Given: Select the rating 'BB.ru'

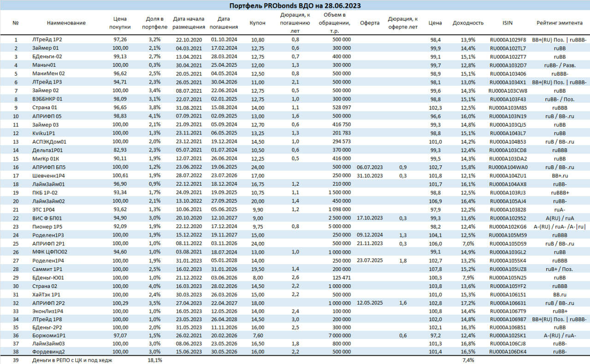Looking at the screenshot, I should [560, 294].
